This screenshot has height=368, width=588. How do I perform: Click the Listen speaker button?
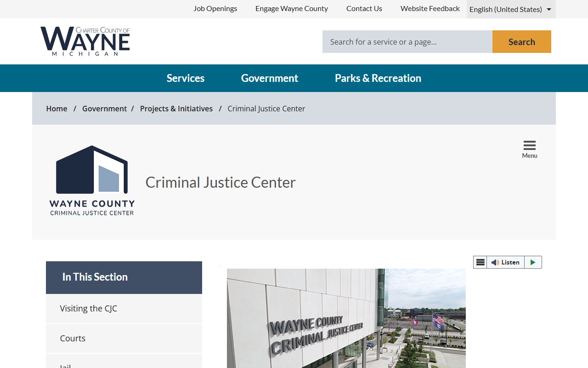pyautogui.click(x=505, y=262)
